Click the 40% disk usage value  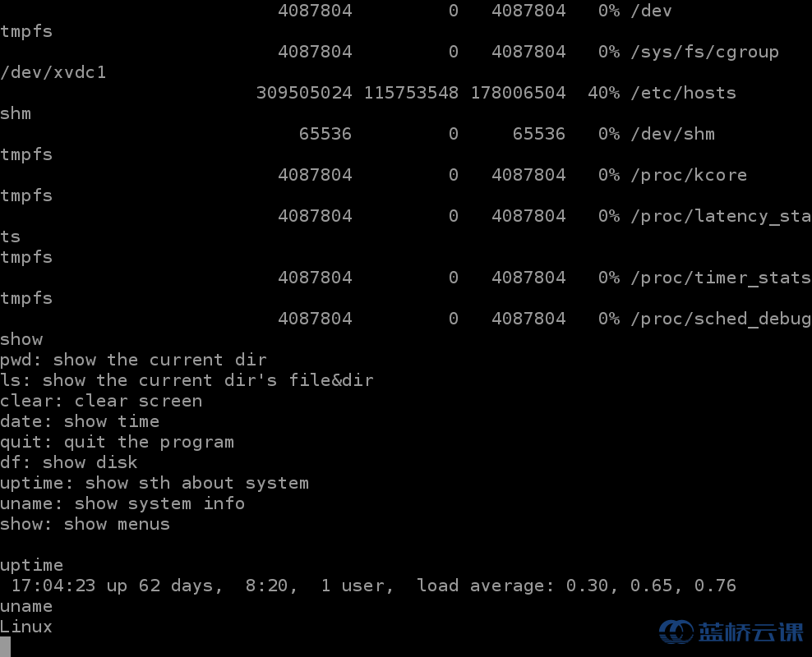point(603,93)
